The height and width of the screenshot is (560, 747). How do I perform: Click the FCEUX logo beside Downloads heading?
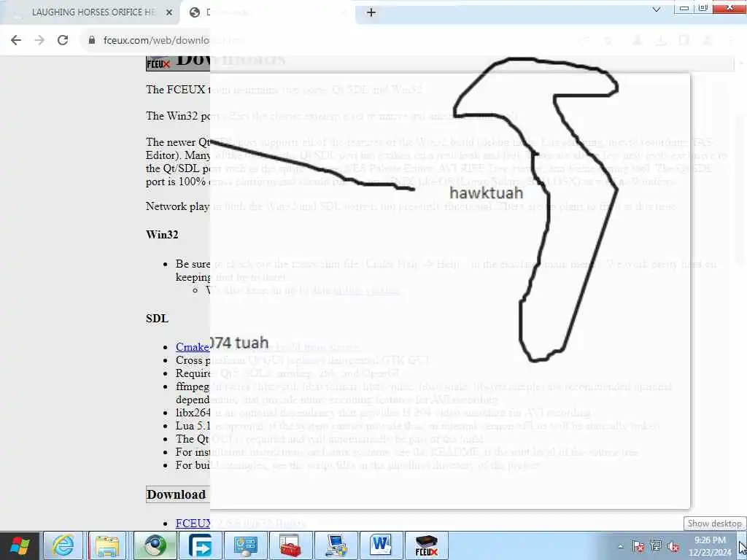(x=158, y=63)
